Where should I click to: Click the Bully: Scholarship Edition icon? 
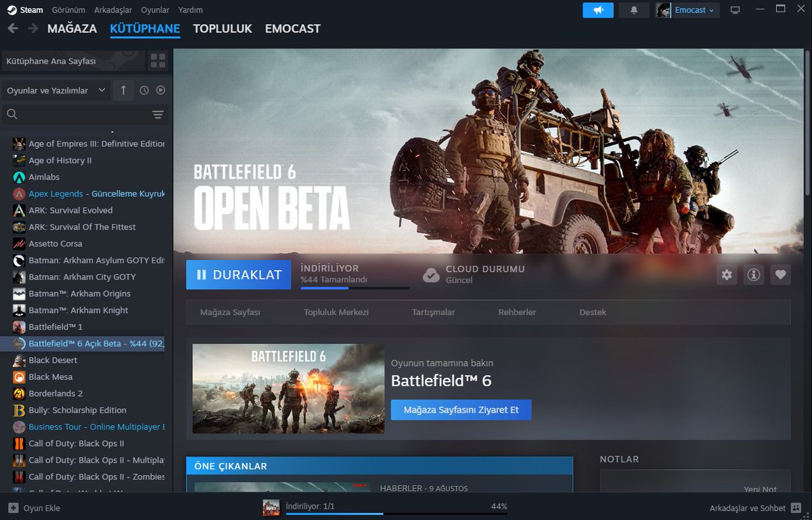point(19,410)
